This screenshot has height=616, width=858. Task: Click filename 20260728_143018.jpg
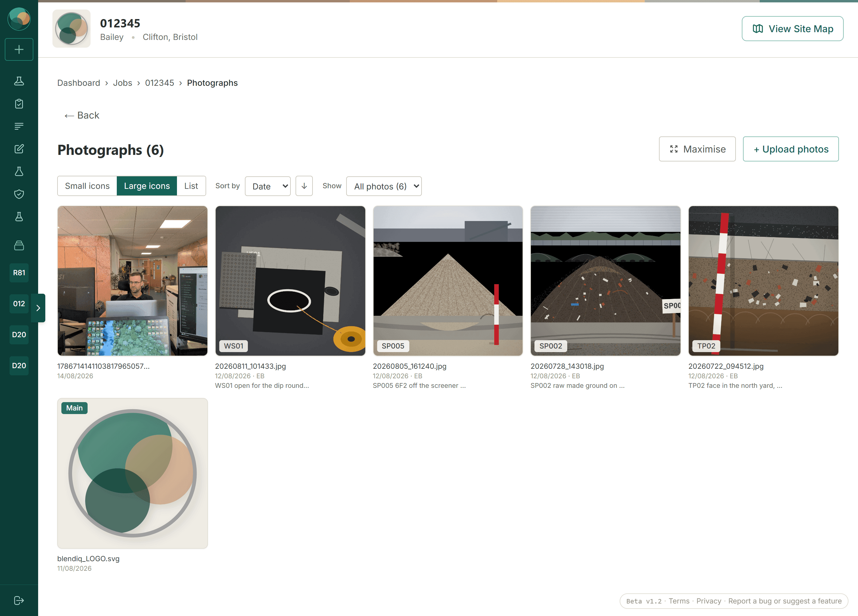(567, 366)
